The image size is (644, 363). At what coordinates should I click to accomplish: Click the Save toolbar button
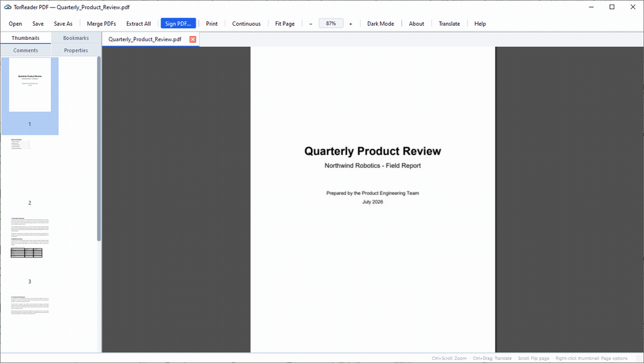coord(38,24)
